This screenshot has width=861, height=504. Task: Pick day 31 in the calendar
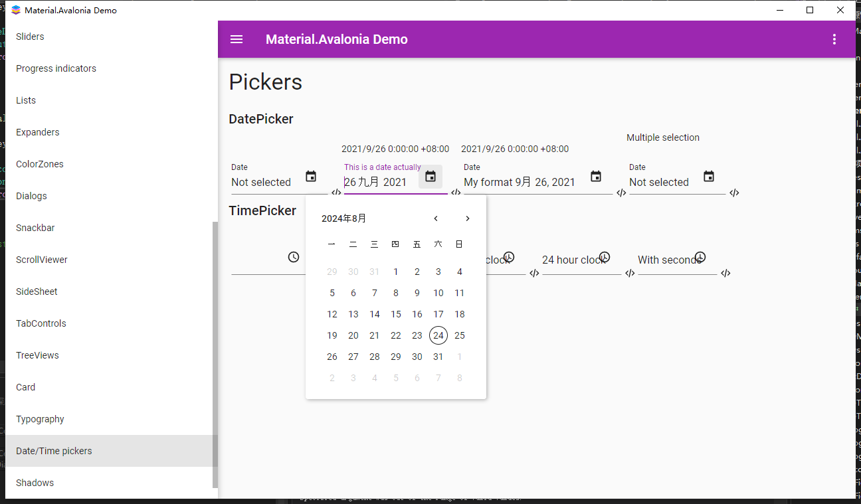(438, 357)
